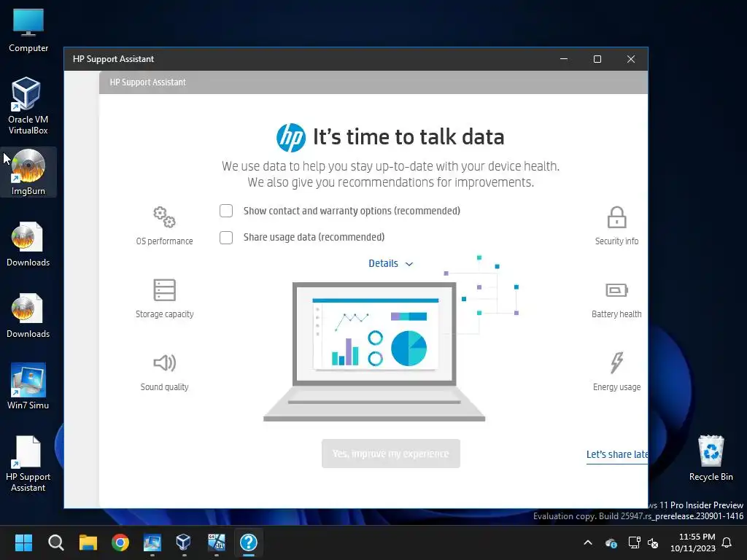This screenshot has height=560, width=747.
Task: Select the ImgBurn desktop shortcut
Action: [x=28, y=172]
